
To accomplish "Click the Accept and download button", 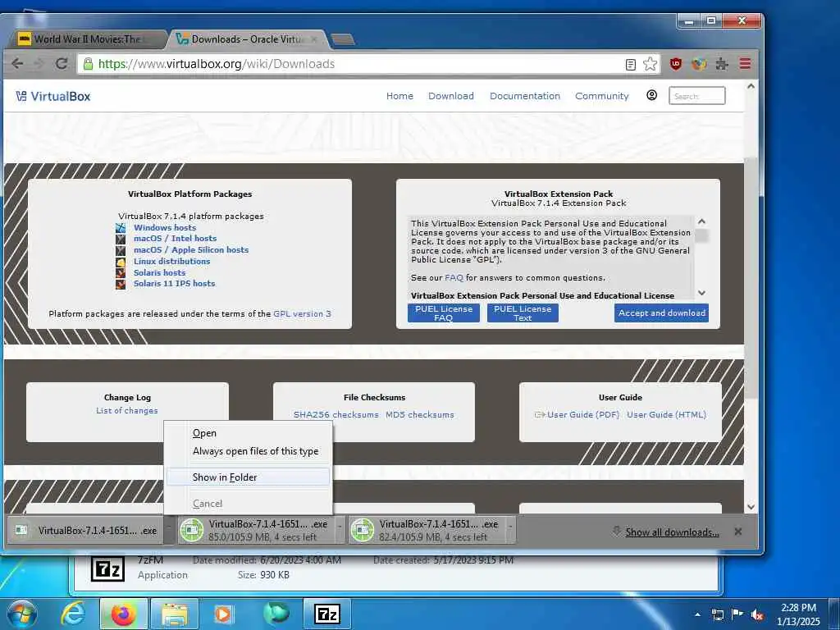I will tap(662, 313).
